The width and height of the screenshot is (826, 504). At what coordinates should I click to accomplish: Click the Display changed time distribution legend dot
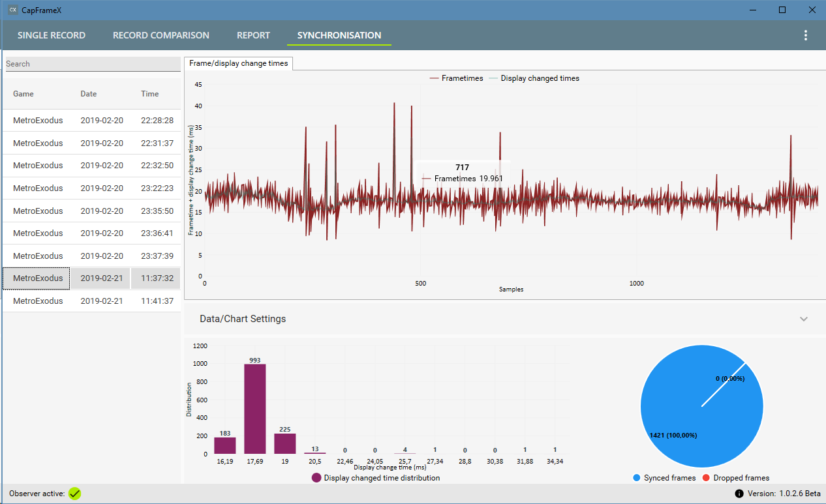pos(316,478)
